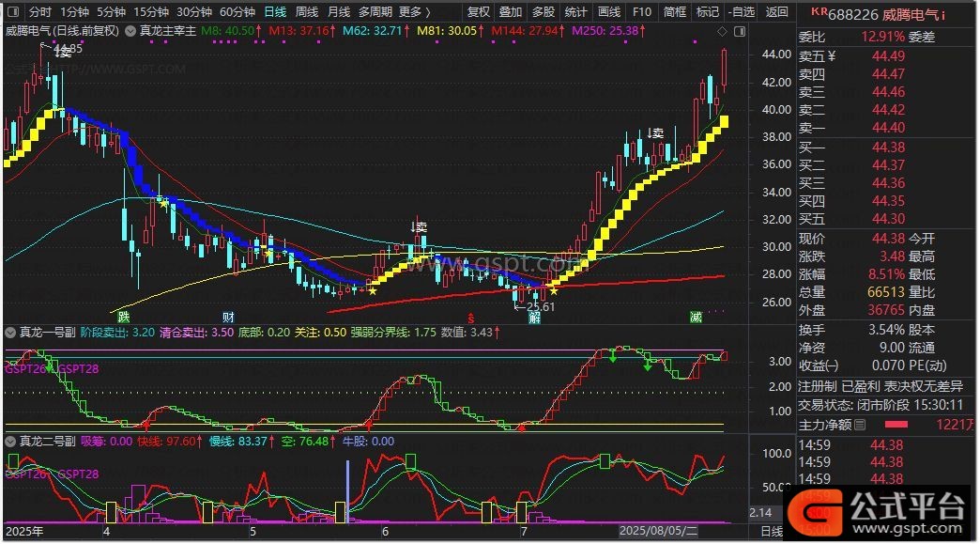
Task: Click the 总量 66513 value
Action: [885, 292]
